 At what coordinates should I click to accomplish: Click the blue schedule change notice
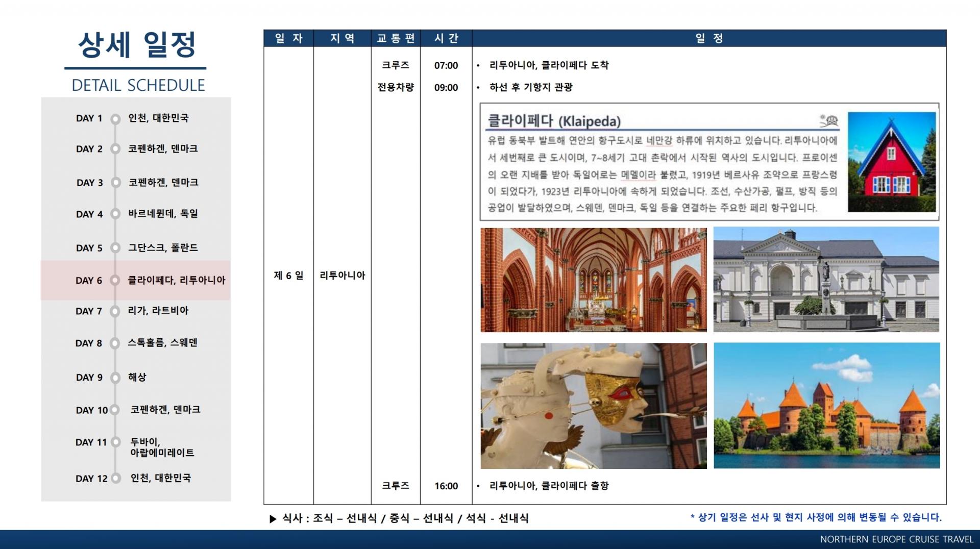(816, 517)
